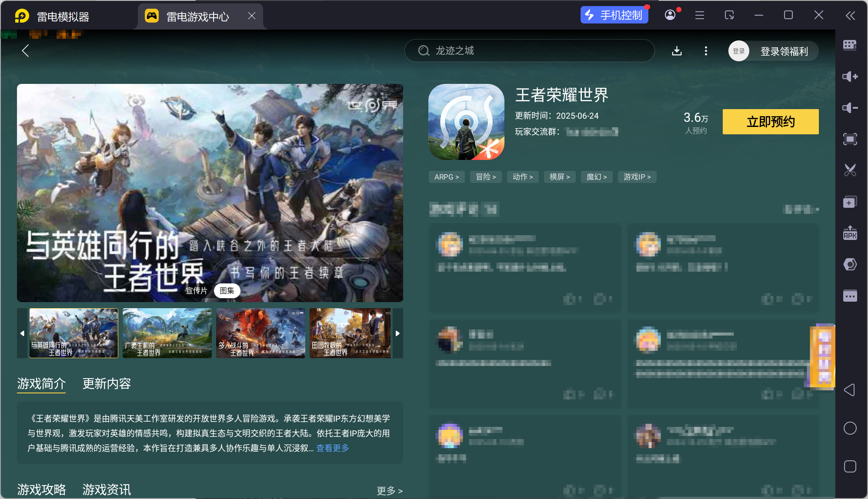Open the scissors screenshot tool
Image resolution: width=868 pixels, height=499 pixels.
coord(850,170)
